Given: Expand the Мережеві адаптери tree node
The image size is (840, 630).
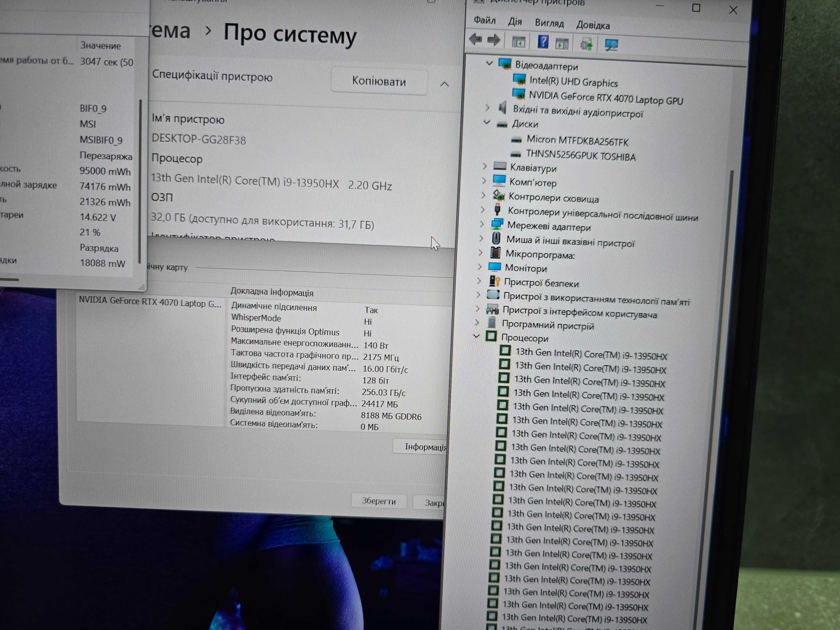Looking at the screenshot, I should 482,224.
